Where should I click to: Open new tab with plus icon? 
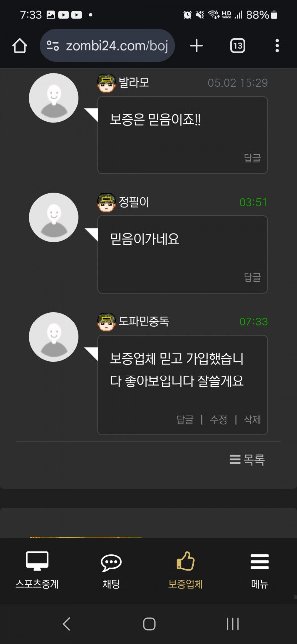[197, 46]
